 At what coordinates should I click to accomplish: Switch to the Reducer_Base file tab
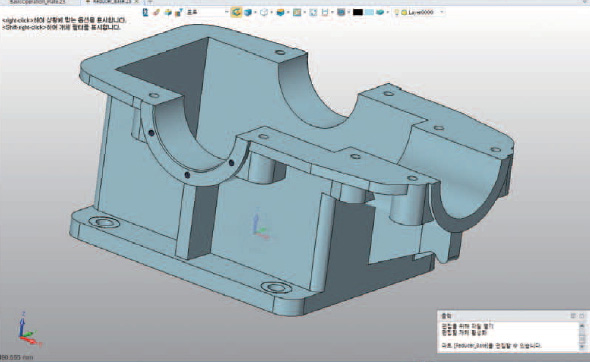click(x=112, y=2)
